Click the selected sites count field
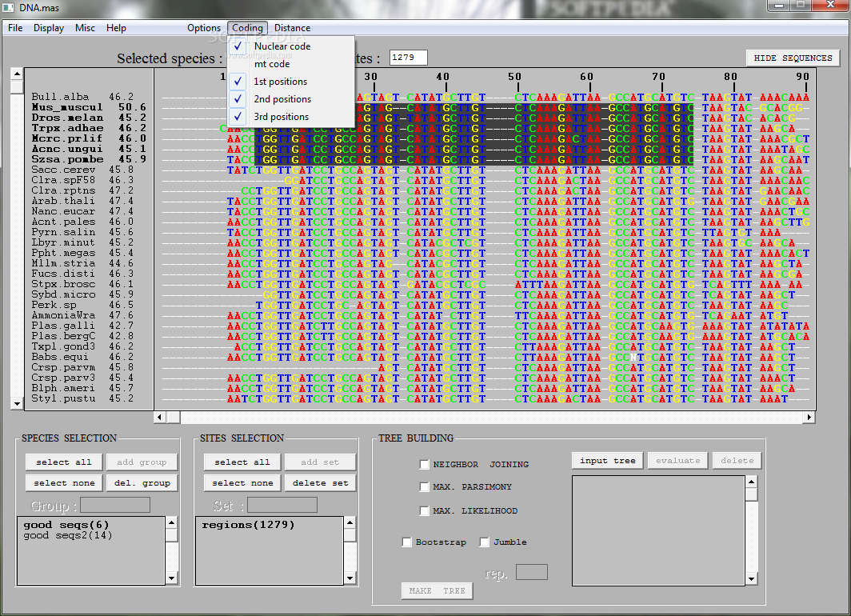This screenshot has width=851, height=616. (x=408, y=57)
